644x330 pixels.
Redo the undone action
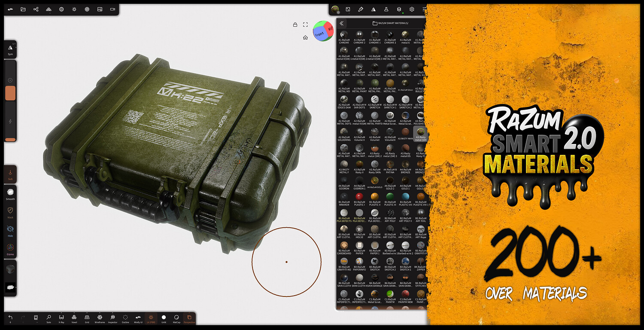[x=23, y=318]
